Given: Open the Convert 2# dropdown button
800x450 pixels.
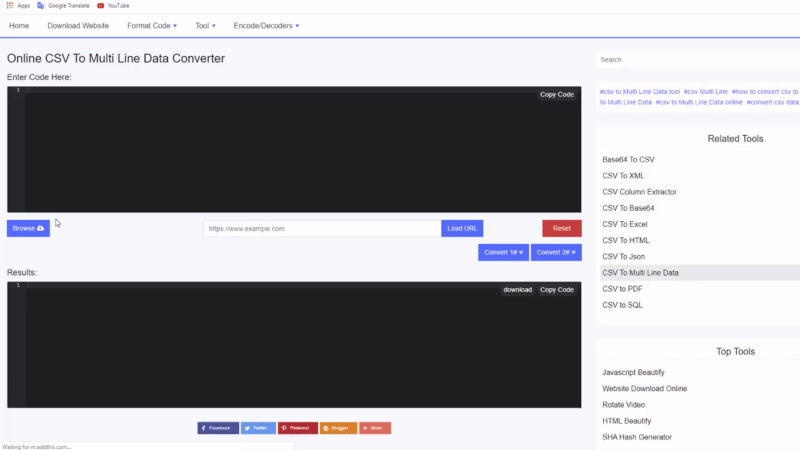Looking at the screenshot, I should click(x=556, y=252).
